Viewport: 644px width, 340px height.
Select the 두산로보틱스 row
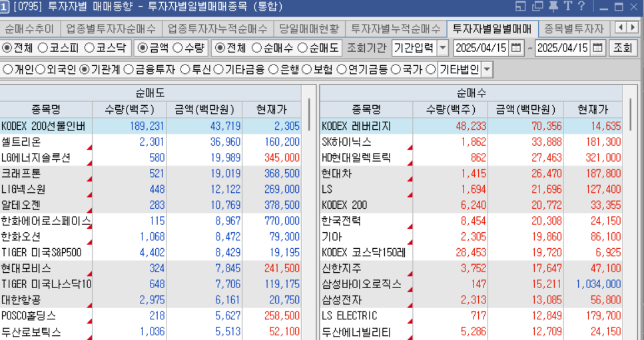151,332
